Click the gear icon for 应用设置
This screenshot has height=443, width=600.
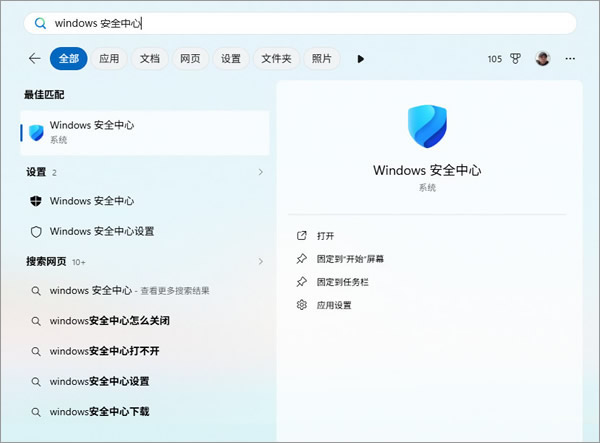(x=301, y=305)
